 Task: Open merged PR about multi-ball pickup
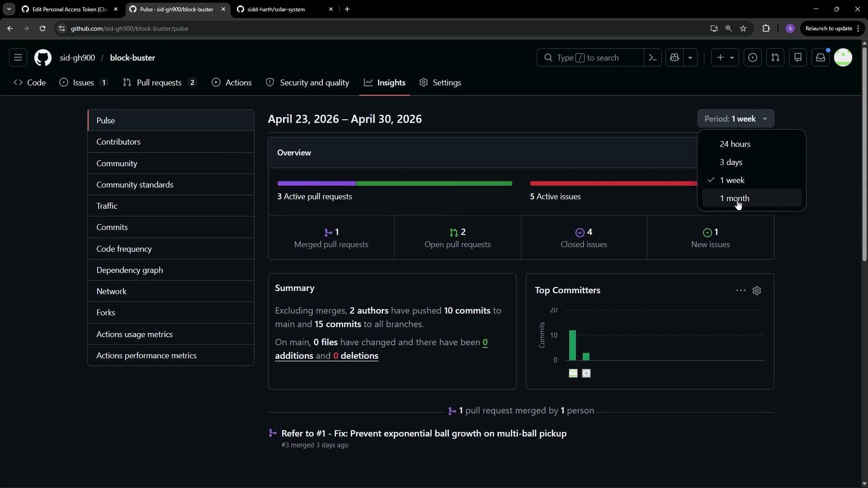click(424, 434)
